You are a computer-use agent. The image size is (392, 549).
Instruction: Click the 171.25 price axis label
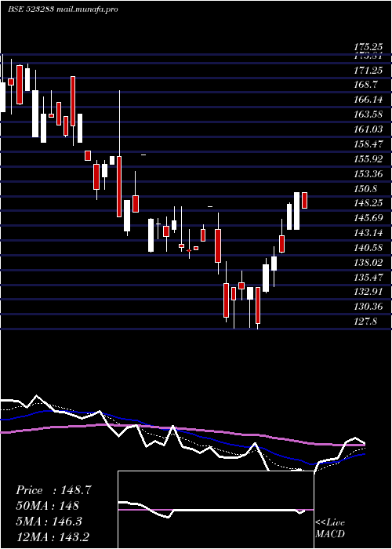pyautogui.click(x=368, y=71)
